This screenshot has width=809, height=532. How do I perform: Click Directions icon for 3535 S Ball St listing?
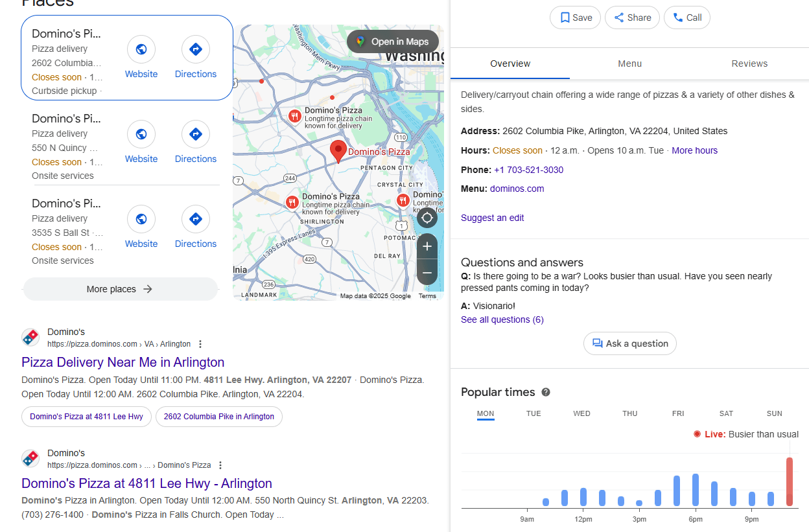(196, 219)
